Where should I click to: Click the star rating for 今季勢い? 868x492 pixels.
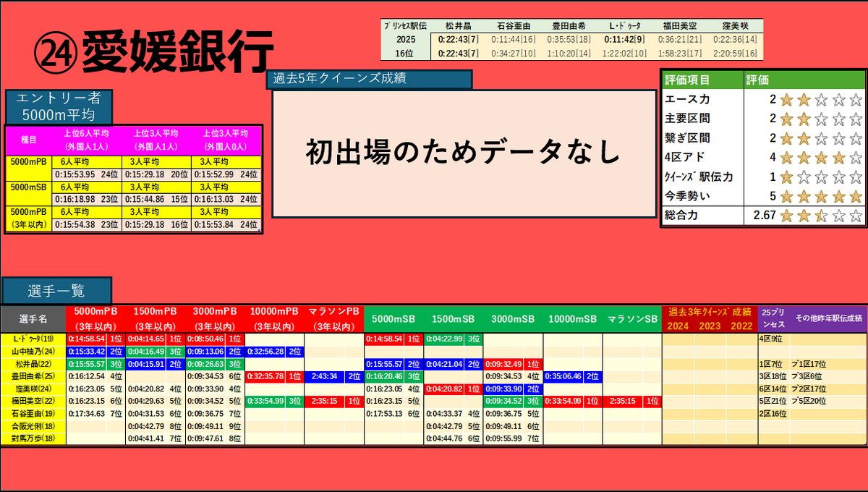[x=822, y=196]
